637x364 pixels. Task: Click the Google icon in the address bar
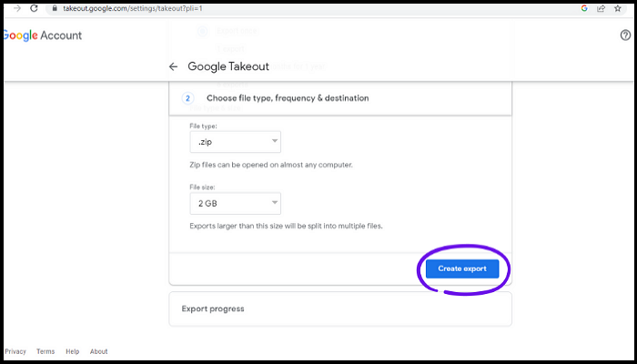(x=583, y=7)
